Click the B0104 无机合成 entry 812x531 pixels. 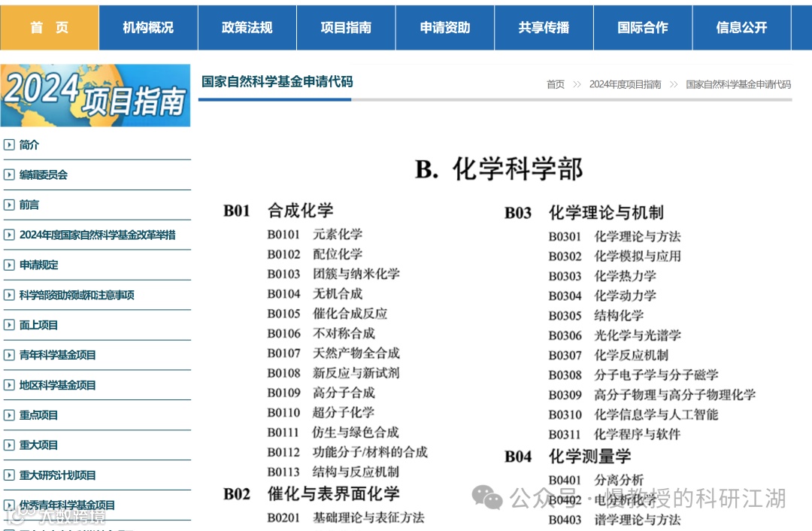tap(315, 294)
